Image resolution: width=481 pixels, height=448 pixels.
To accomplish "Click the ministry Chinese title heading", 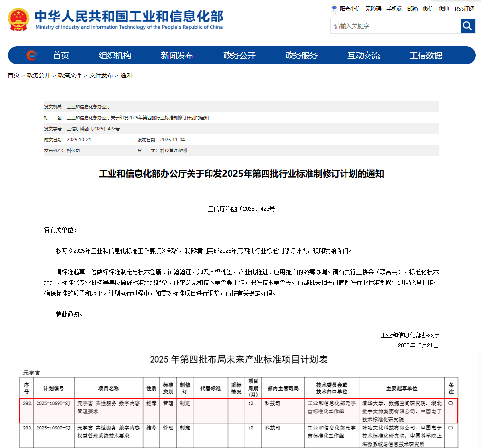I will 129,16.
